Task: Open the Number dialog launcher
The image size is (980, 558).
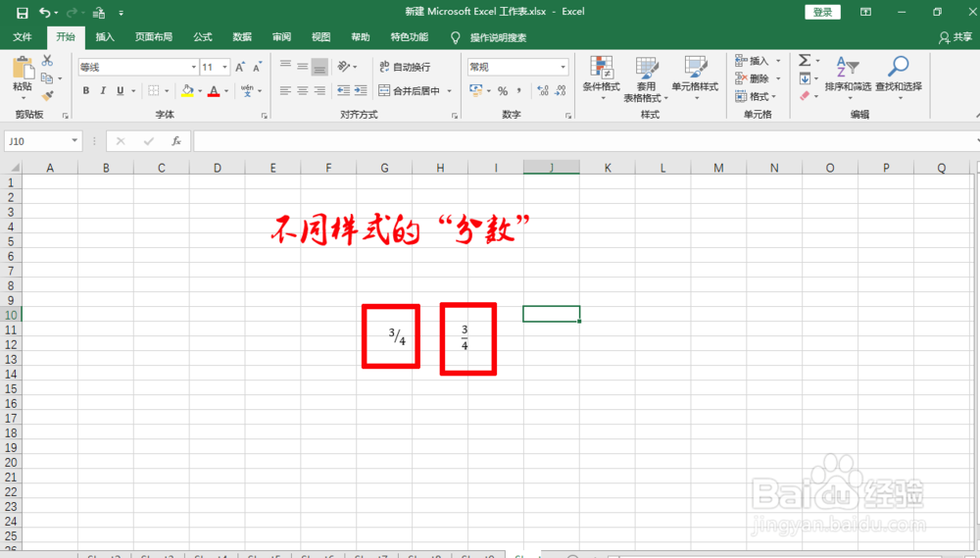Action: 568,116
